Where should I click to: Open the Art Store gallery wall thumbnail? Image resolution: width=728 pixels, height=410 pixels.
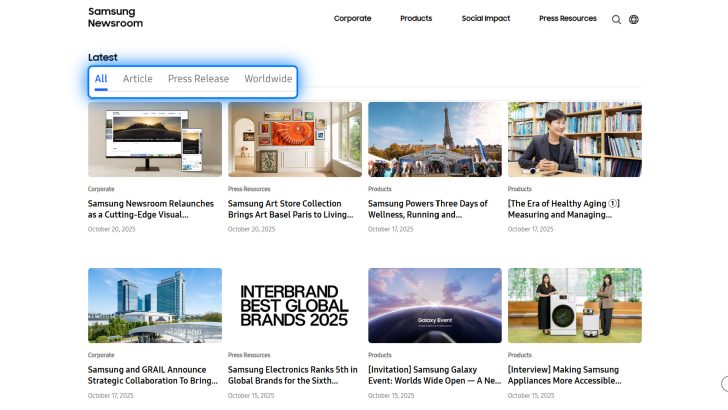pos(295,139)
